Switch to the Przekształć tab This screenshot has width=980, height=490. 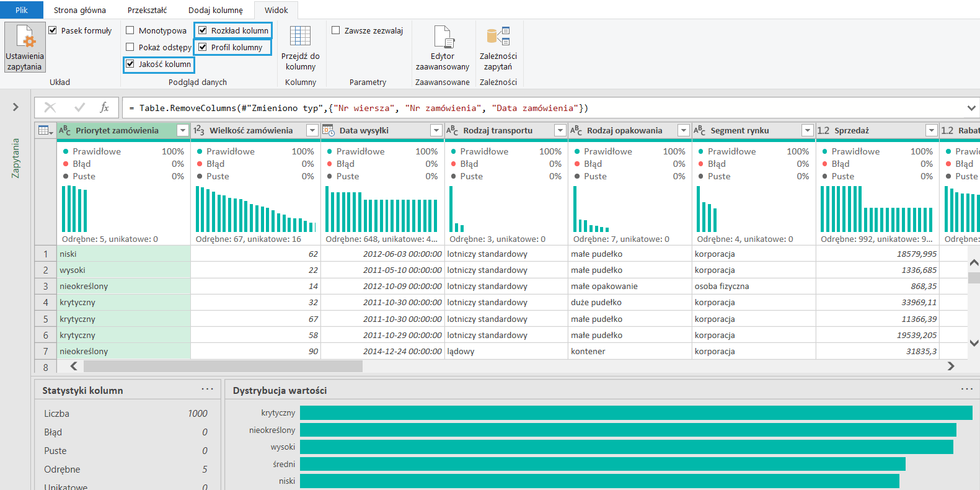(147, 10)
